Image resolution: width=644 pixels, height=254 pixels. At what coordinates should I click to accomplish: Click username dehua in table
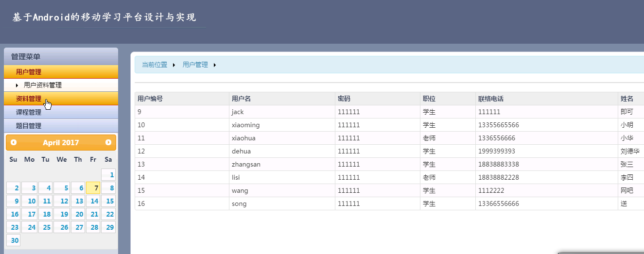click(241, 151)
